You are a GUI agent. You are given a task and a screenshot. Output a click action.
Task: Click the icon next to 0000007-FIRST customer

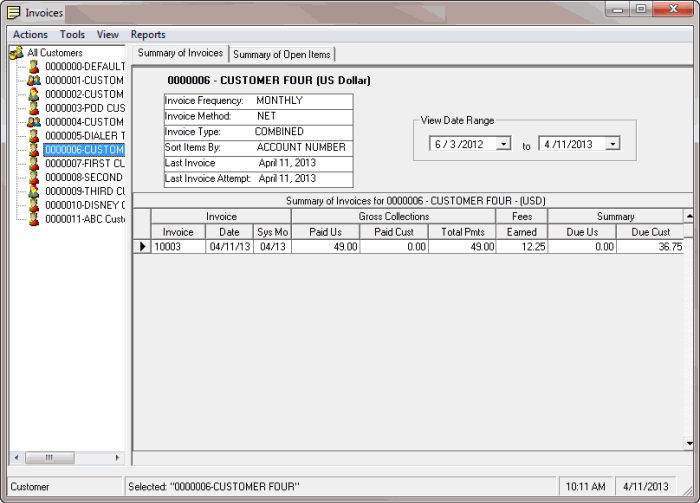[x=34, y=163]
